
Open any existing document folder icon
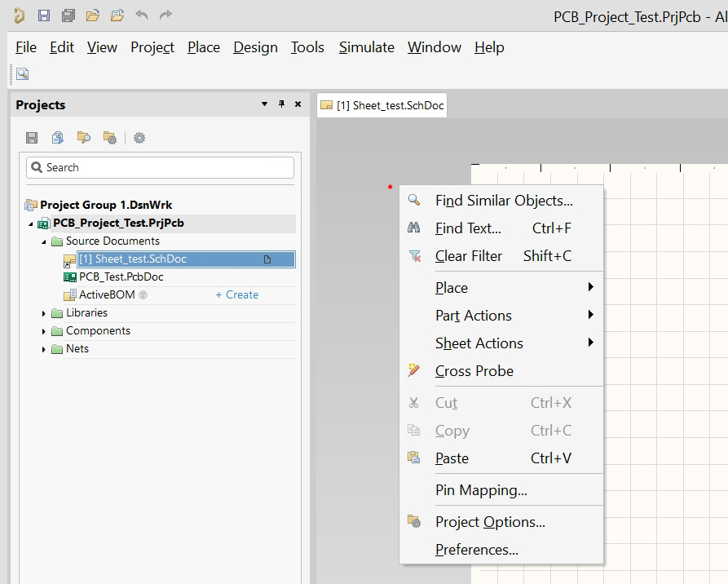pyautogui.click(x=93, y=15)
